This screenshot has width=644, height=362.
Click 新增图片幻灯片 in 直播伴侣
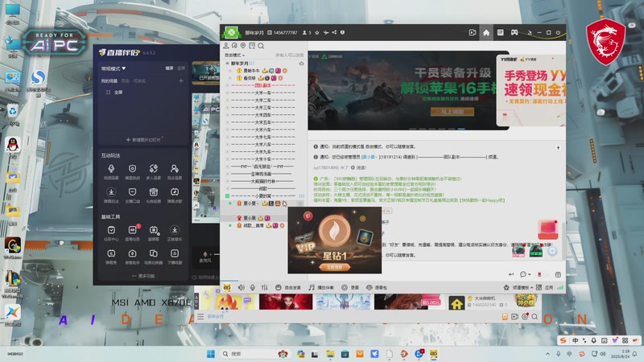[x=143, y=139]
